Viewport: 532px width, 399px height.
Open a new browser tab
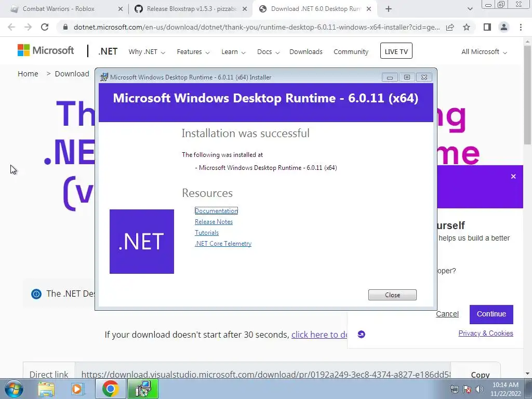pyautogui.click(x=389, y=9)
